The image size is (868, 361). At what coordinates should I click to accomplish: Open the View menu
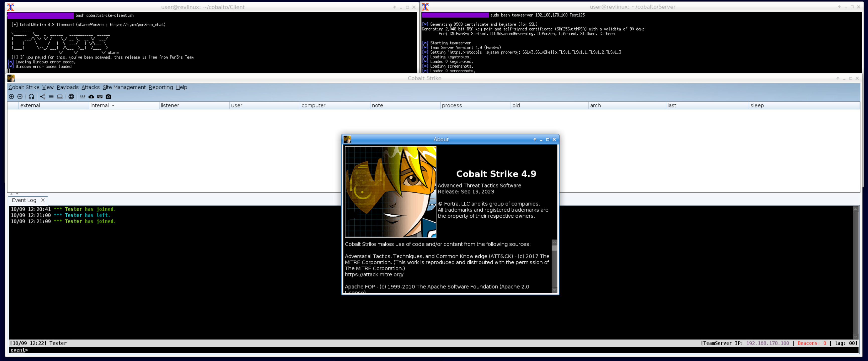48,87
